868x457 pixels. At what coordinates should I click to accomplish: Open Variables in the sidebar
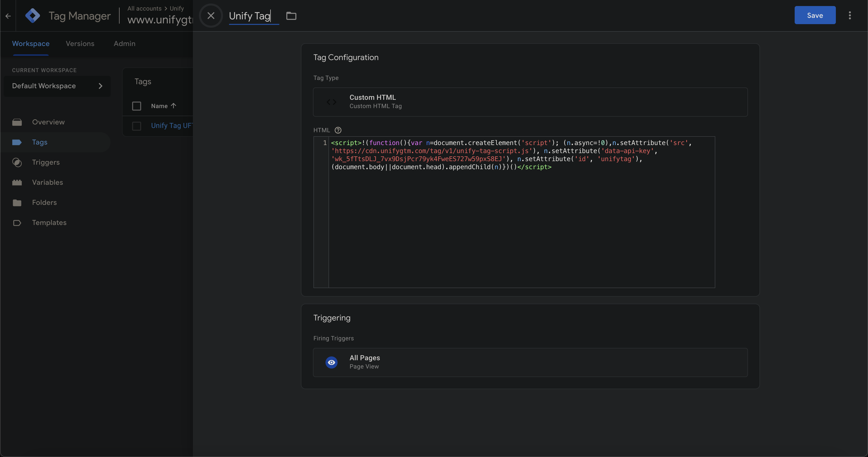pyautogui.click(x=47, y=182)
